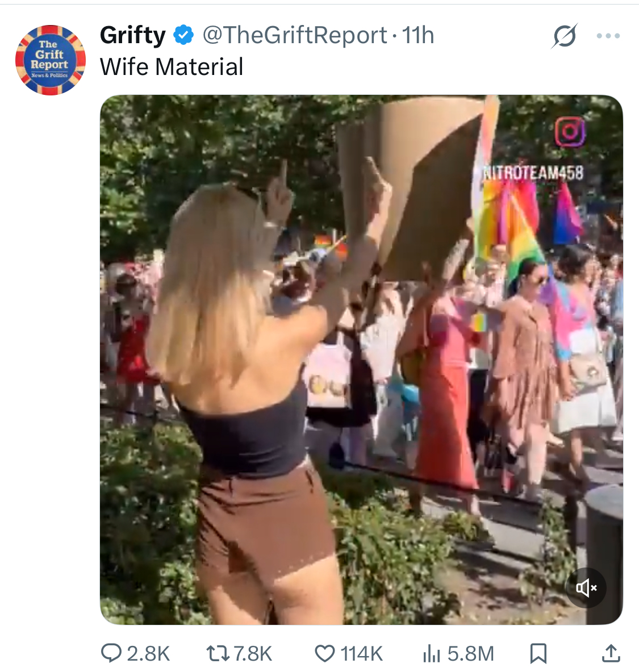This screenshot has height=672, width=639.
Task: Like the post with heart icon
Action: (325, 654)
